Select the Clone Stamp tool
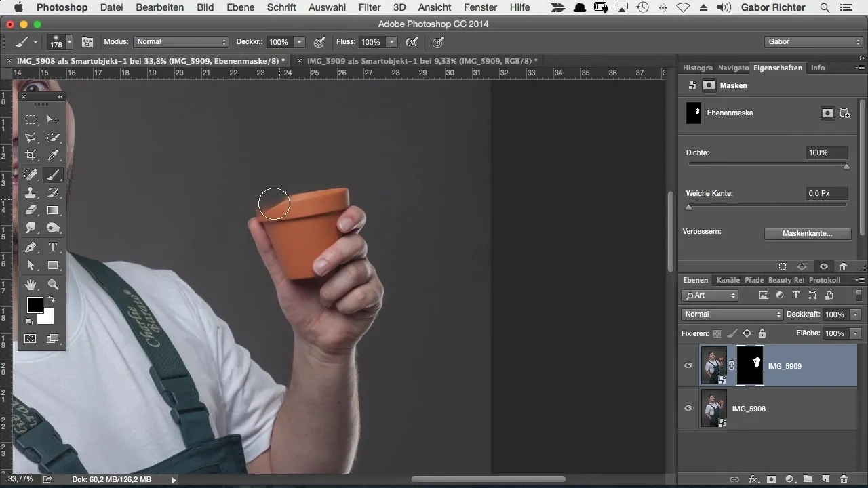This screenshot has height=488, width=868. click(31, 192)
